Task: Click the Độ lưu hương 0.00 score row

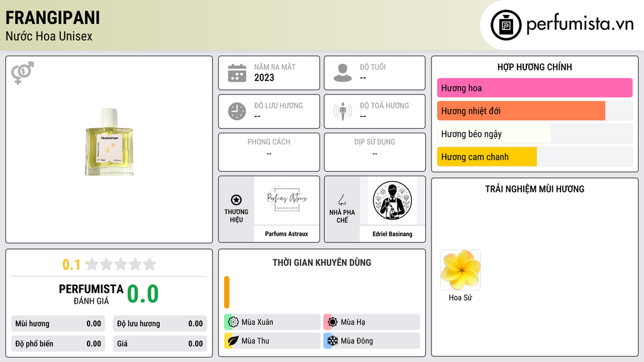Action: pyautogui.click(x=160, y=324)
